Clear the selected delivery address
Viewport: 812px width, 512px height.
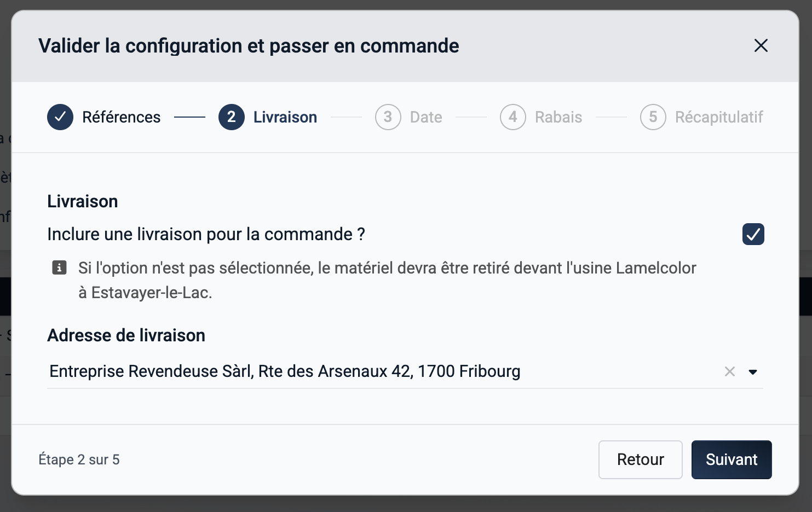click(730, 371)
